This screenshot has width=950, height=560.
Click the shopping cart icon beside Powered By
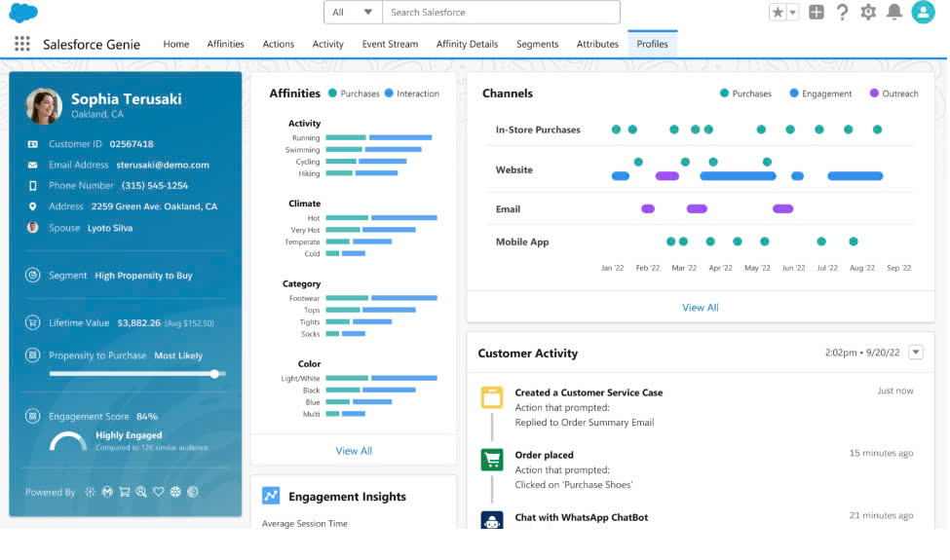[125, 493]
